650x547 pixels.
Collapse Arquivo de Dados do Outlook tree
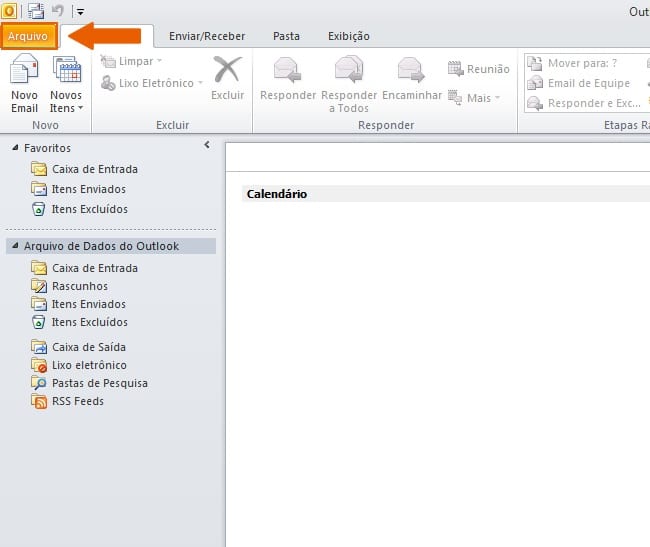tap(14, 246)
